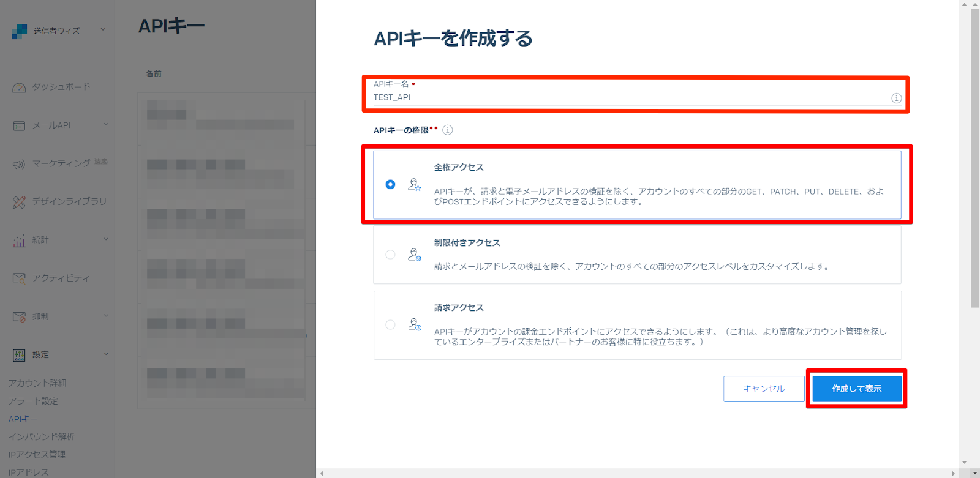
Task: Click the アクティビティ envelope icon
Action: tap(19, 278)
